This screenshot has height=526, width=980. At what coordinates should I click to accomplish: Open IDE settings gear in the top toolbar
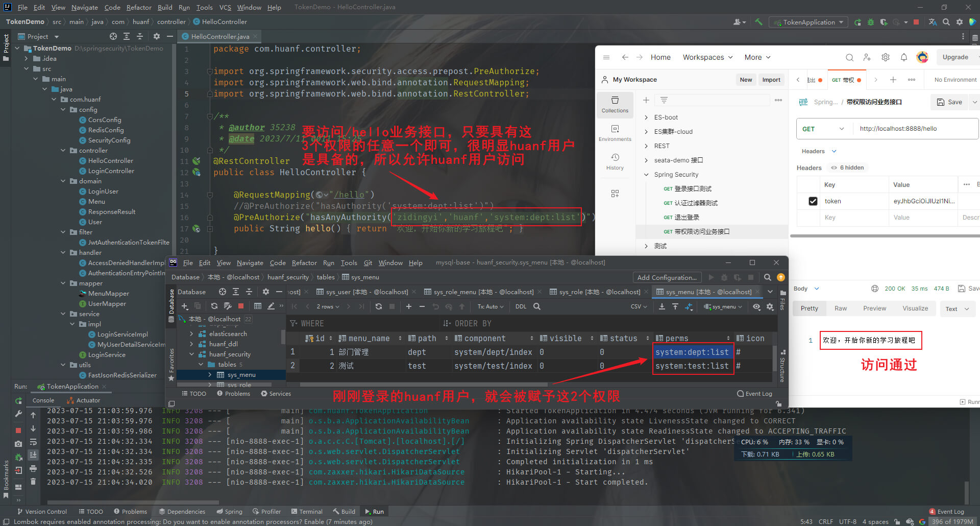(x=960, y=22)
